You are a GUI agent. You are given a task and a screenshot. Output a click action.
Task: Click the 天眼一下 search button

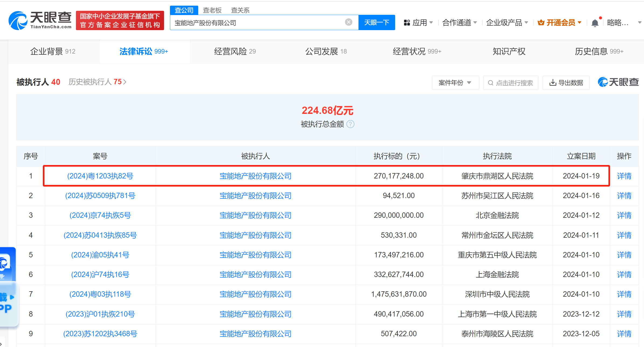coord(377,23)
